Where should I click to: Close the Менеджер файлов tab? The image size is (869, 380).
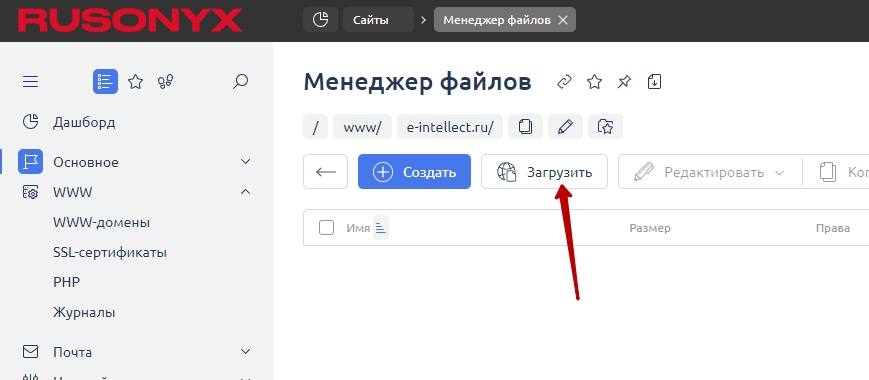tap(563, 20)
